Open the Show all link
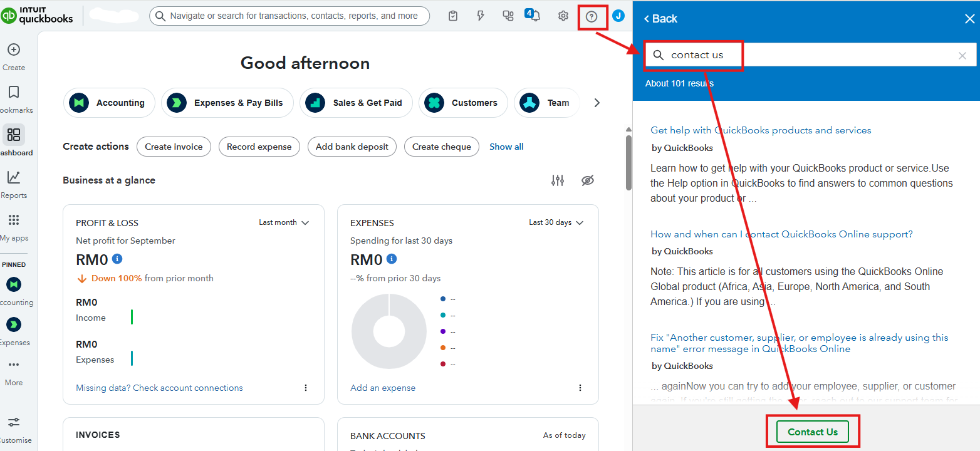Screen dimensions: 980x451 pyautogui.click(x=506, y=147)
